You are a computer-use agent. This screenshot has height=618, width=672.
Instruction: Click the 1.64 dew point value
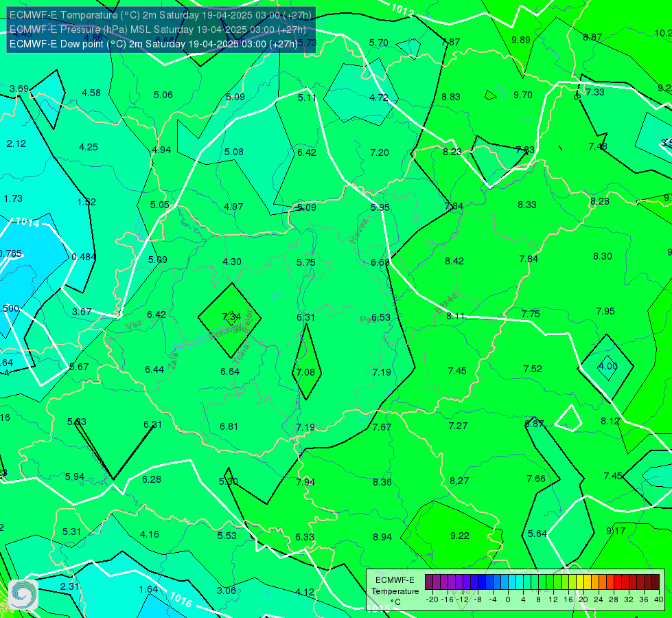click(149, 589)
